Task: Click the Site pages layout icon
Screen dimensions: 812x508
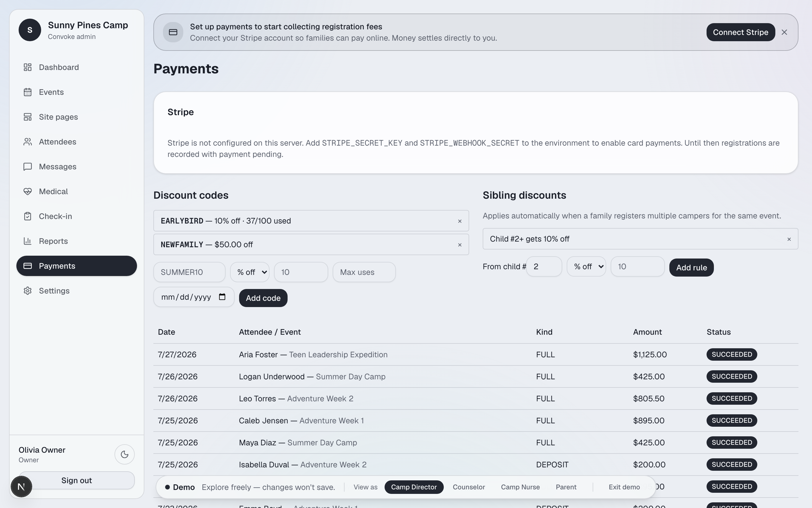Action: (28, 117)
